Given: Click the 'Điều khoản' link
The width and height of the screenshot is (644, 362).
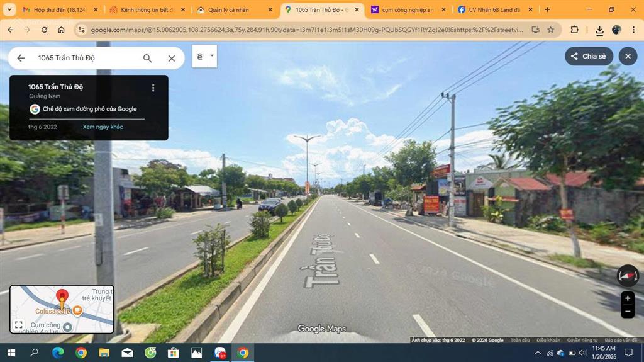Looking at the screenshot, I should coord(548,340).
